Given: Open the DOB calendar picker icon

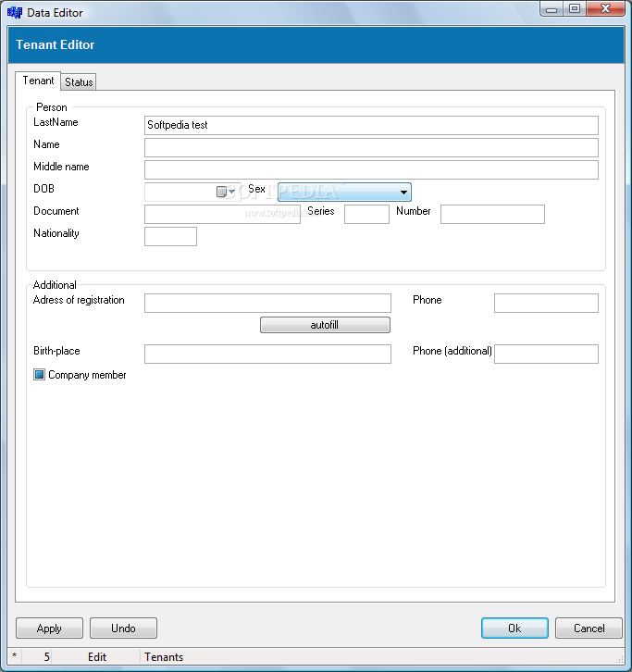Looking at the screenshot, I should [x=226, y=192].
